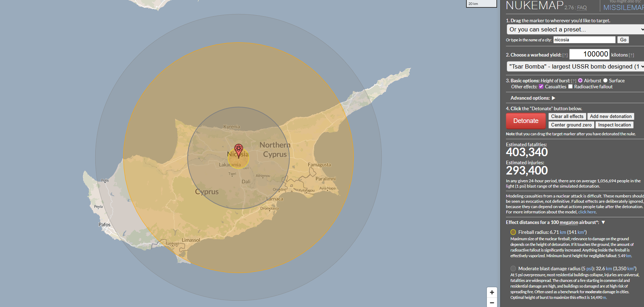The height and width of the screenshot is (307, 644).
Task: Open the warhead yield help [?] icon
Action: pyautogui.click(x=565, y=55)
